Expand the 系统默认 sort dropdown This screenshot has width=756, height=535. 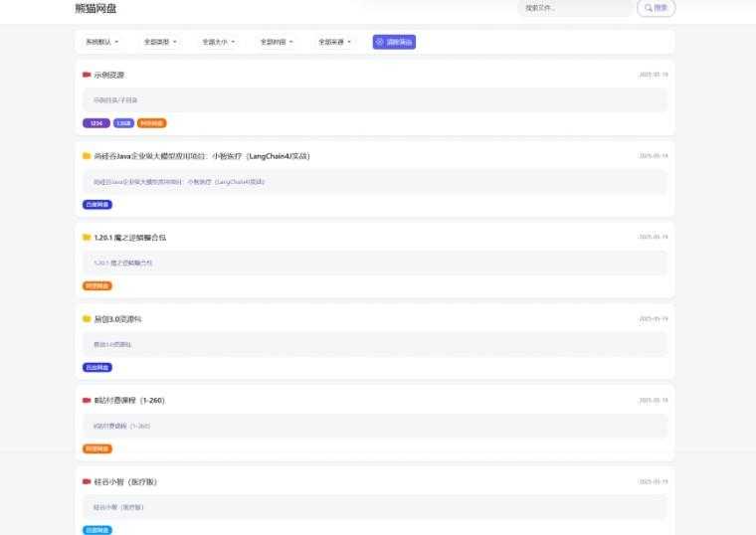coord(101,42)
